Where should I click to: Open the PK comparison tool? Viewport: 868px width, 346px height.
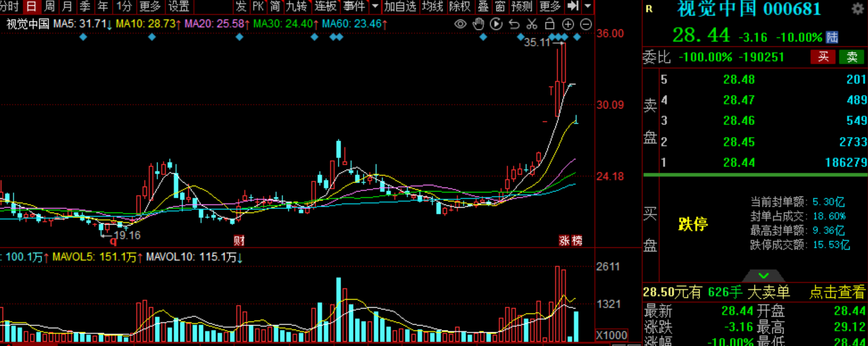(258, 7)
